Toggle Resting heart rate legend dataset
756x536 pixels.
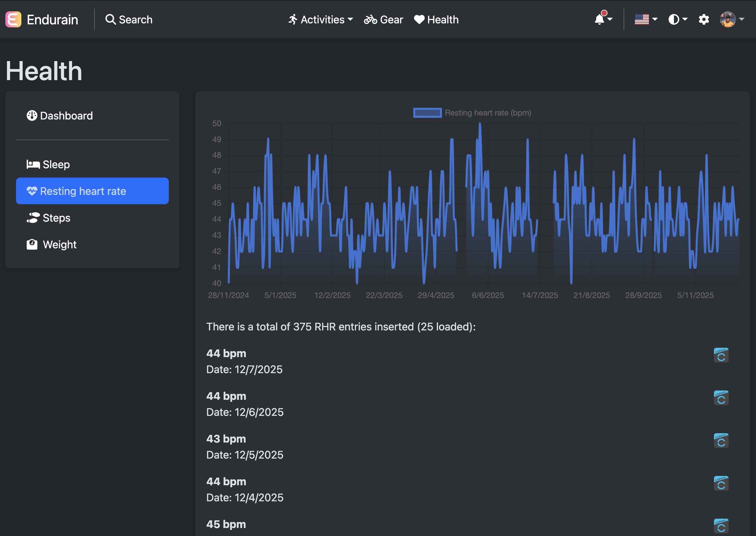(x=427, y=113)
